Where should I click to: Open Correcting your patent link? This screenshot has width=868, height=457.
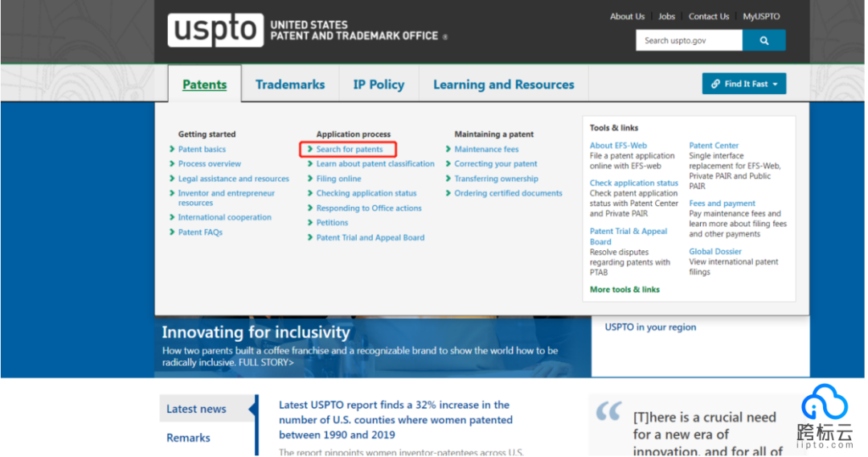pos(495,163)
